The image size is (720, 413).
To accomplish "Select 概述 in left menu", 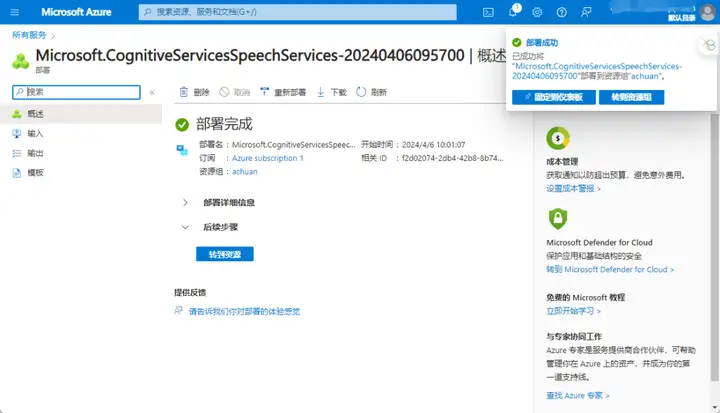I will pyautogui.click(x=81, y=114).
